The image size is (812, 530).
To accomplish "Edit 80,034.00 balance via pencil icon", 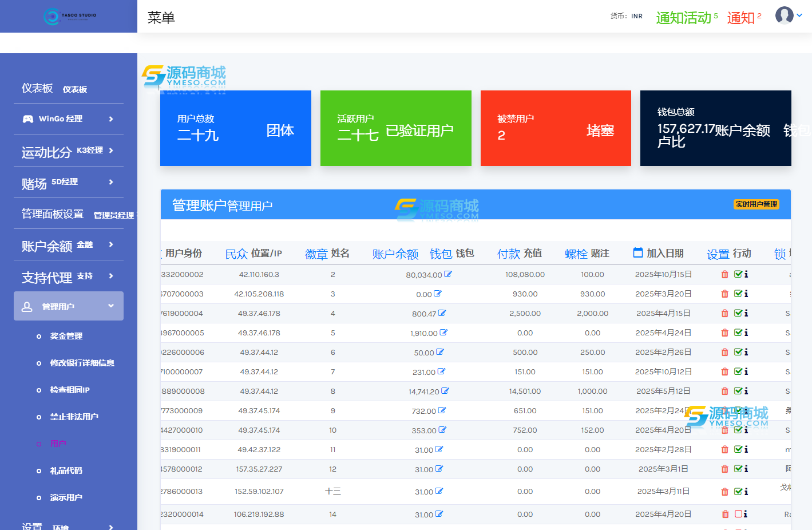I will (448, 275).
